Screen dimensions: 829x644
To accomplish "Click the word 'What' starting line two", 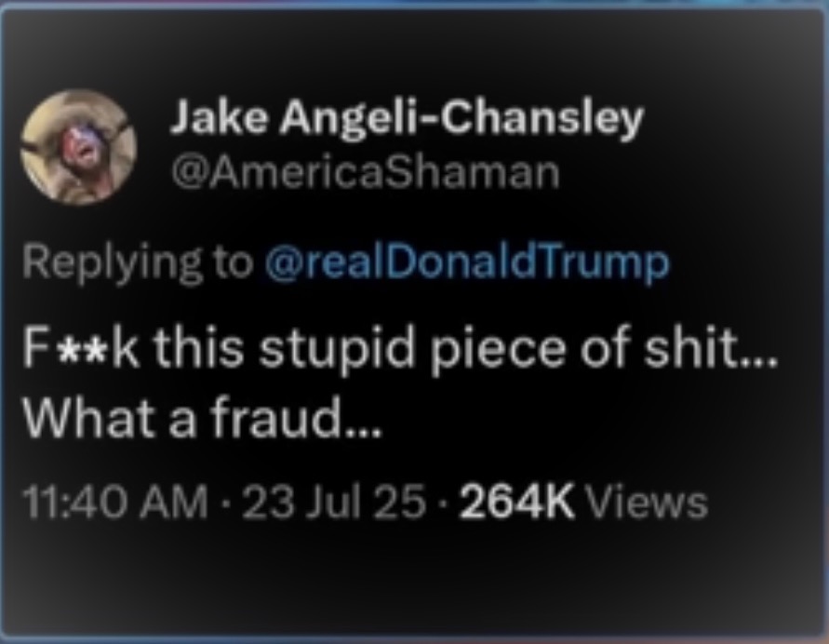I will coord(86,417).
